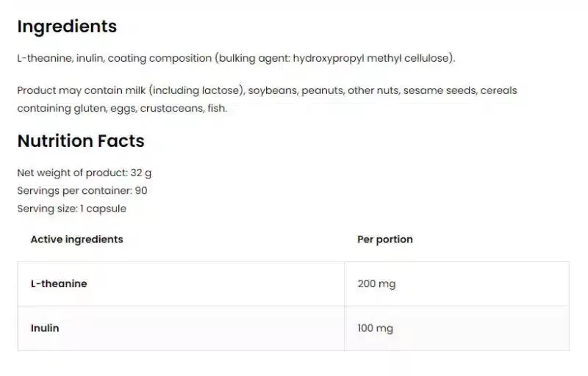The width and height of the screenshot is (588, 376).
Task: Click the Nutrition Facts heading
Action: click(81, 141)
